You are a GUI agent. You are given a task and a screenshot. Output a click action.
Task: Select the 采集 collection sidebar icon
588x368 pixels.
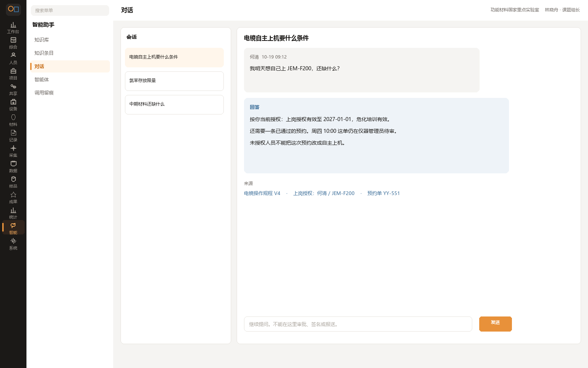click(13, 151)
